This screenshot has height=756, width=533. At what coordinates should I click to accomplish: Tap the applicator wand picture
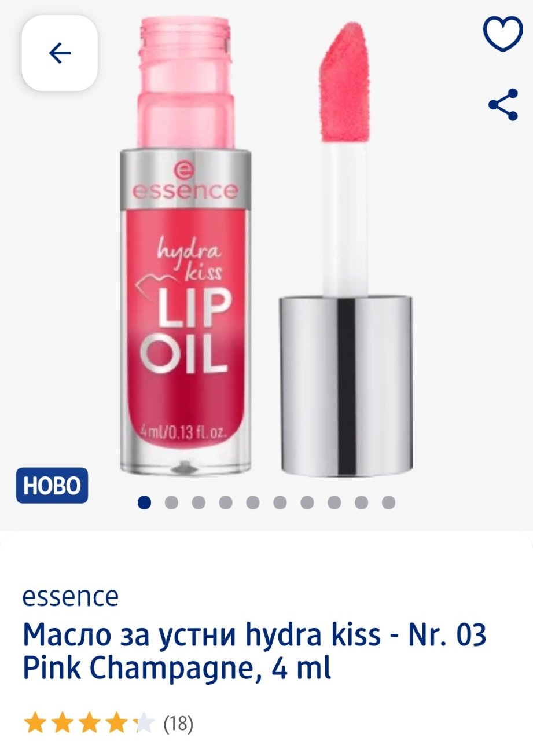[346, 249]
